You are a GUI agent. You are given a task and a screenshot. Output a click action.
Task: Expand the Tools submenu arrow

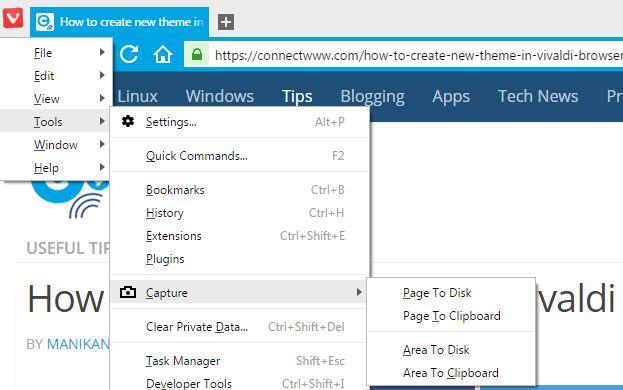[x=102, y=121]
